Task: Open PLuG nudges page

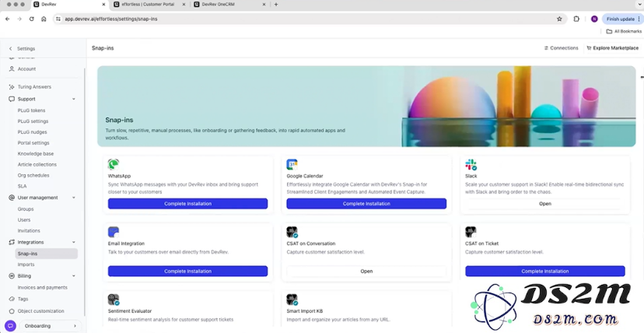Action: 33,132
